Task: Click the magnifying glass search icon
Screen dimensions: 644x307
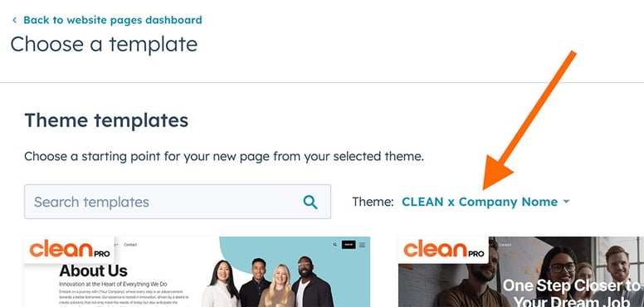Action: coord(310,202)
